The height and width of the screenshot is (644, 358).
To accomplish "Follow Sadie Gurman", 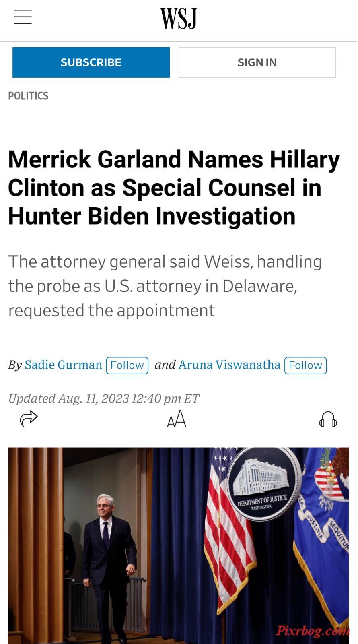I will click(127, 365).
